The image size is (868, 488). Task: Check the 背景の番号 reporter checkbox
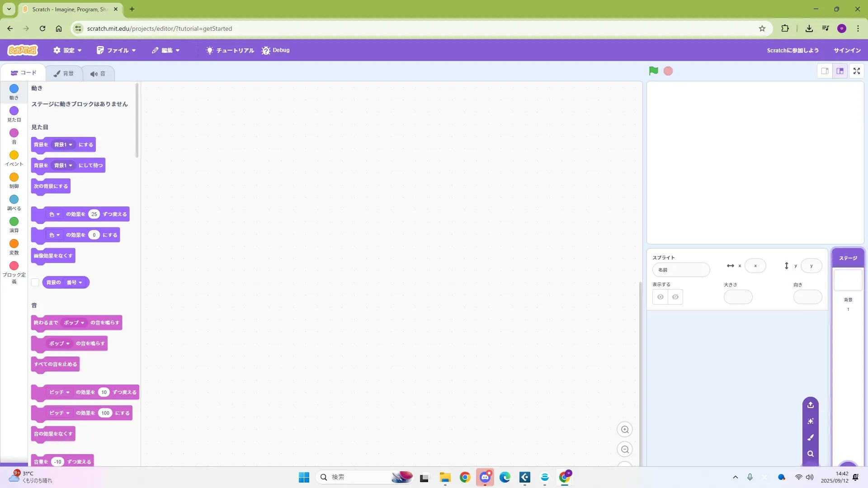click(x=35, y=282)
